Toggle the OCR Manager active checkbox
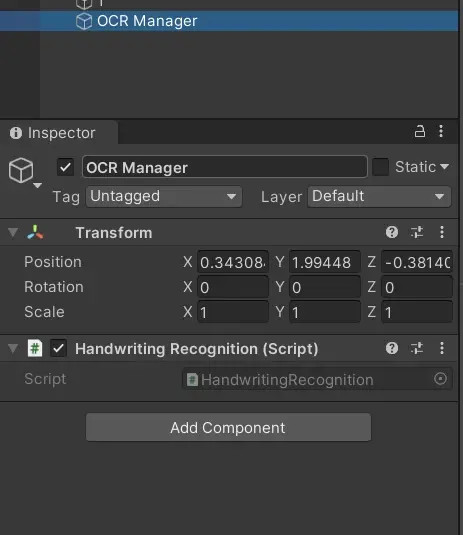463x535 pixels. click(65, 167)
